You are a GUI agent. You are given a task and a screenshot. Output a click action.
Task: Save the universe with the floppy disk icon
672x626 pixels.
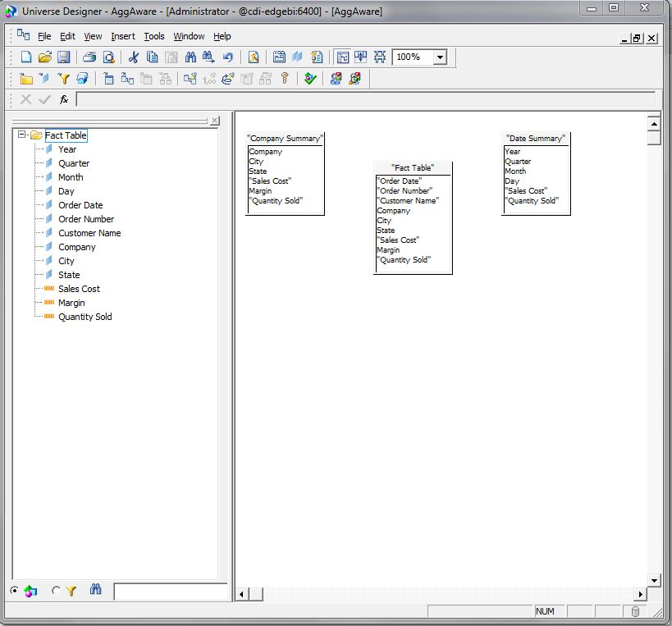pyautogui.click(x=63, y=57)
